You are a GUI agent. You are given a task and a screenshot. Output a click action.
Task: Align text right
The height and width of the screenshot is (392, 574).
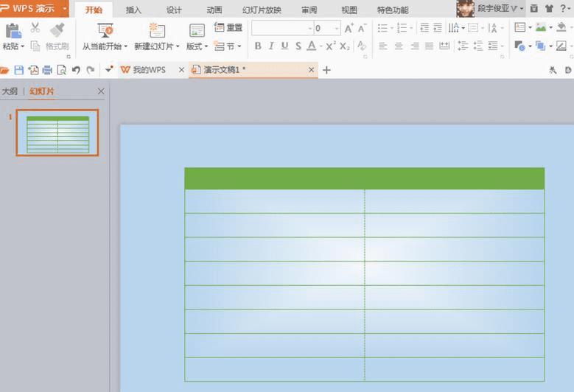(414, 46)
